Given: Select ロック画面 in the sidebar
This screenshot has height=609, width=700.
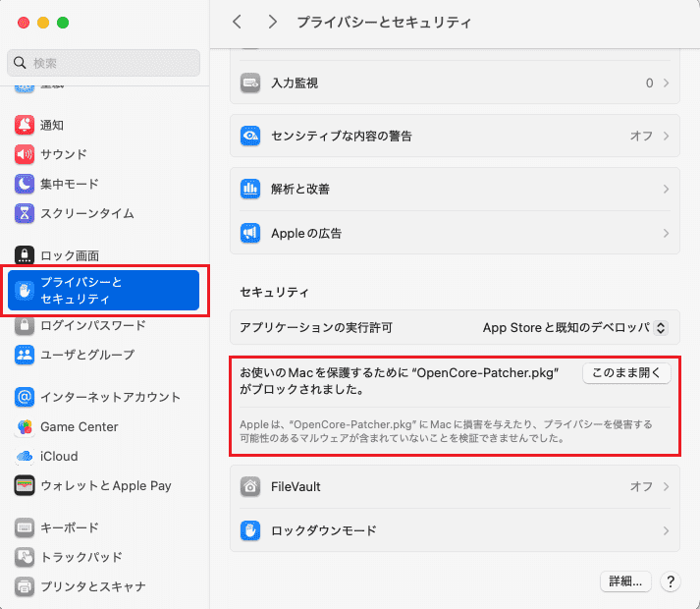Looking at the screenshot, I should [x=103, y=255].
